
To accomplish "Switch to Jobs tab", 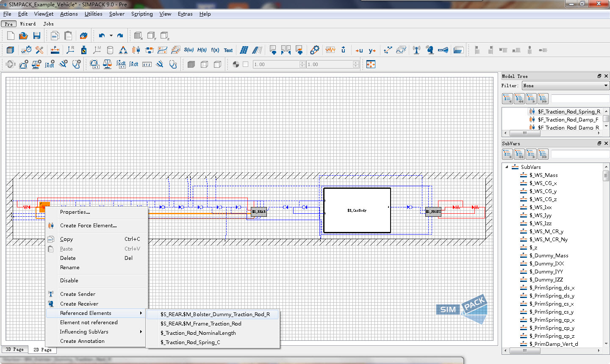I will 49,24.
